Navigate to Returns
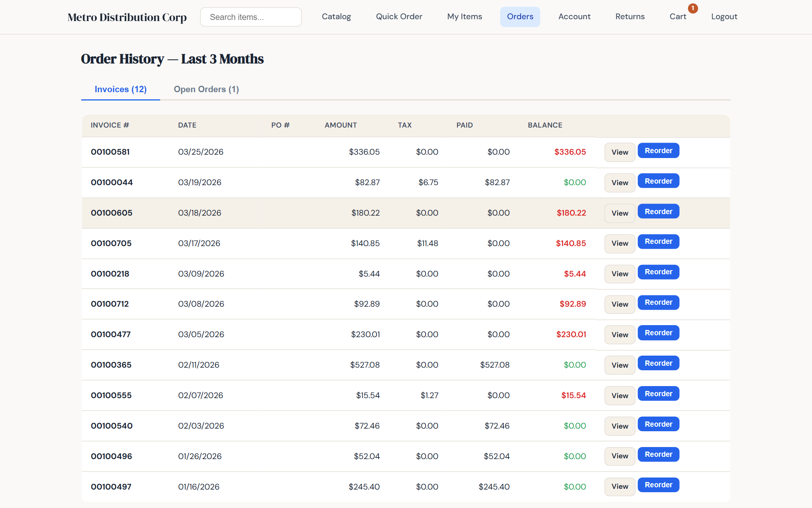This screenshot has height=508, width=812. click(630, 17)
